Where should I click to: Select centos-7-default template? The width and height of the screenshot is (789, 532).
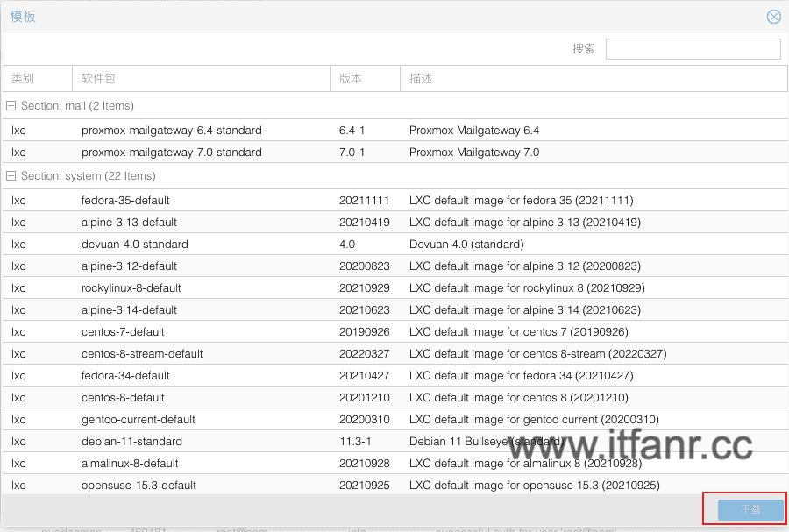[x=395, y=331]
